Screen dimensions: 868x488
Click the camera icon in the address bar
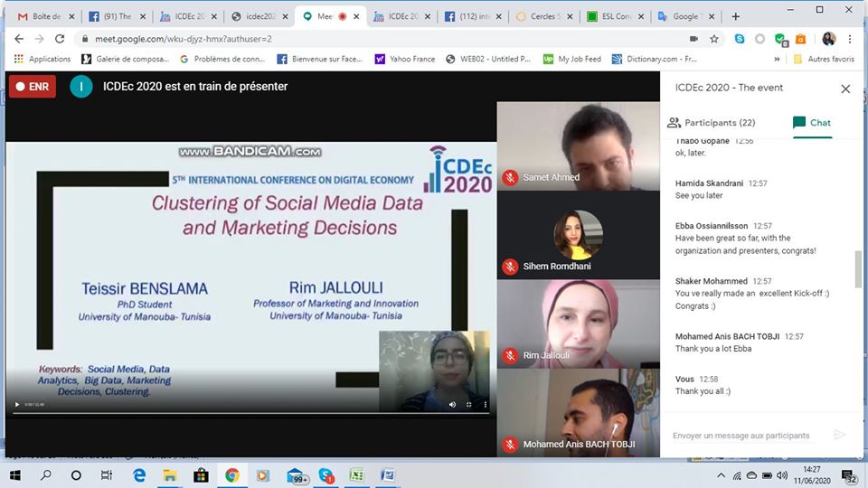(693, 39)
